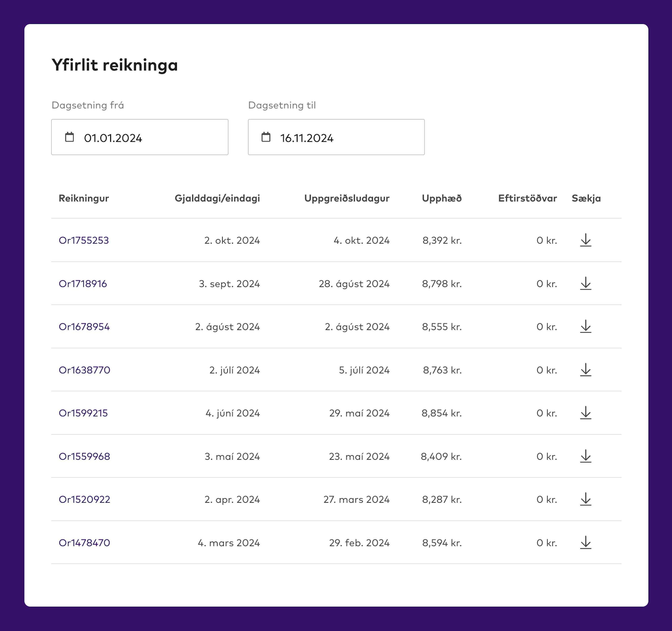Viewport: 672px width, 631px height.
Task: Click payment date 29. feb. 2024
Action: tap(360, 543)
